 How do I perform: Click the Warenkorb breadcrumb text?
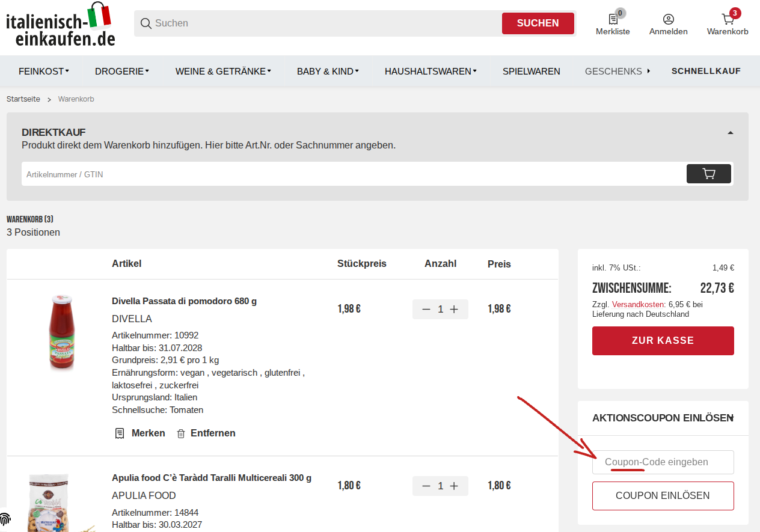click(76, 99)
